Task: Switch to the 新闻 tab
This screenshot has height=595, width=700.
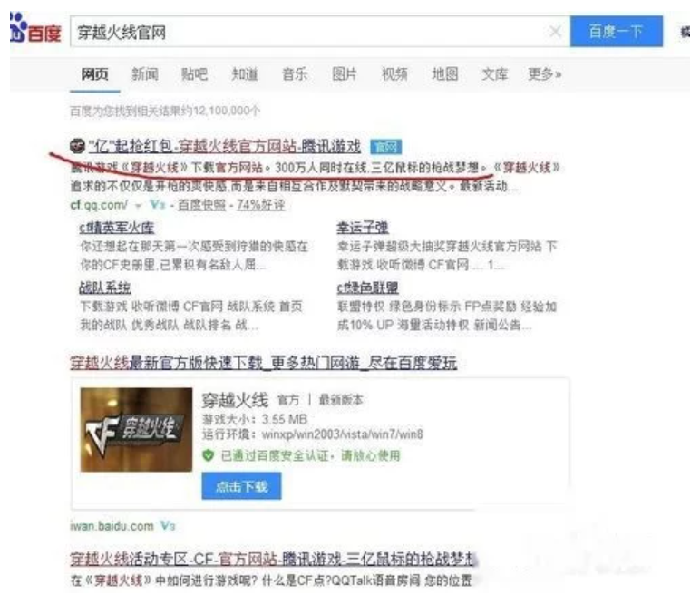Action: [145, 73]
